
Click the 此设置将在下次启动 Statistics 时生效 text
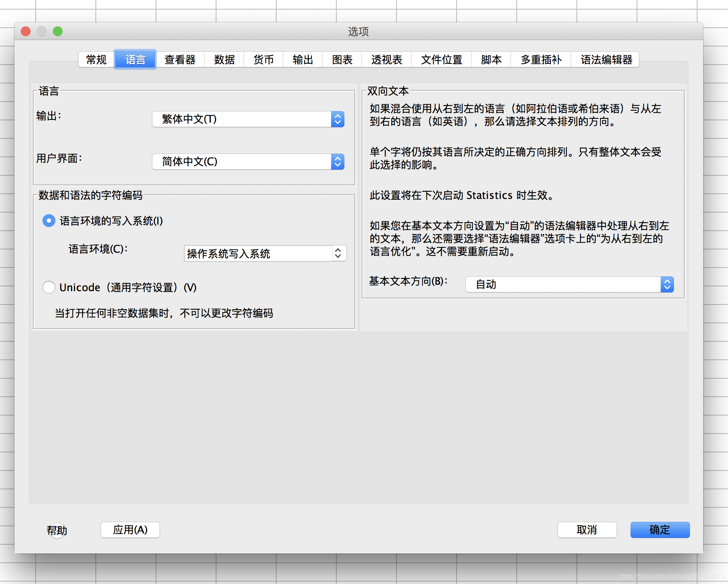pyautogui.click(x=462, y=195)
